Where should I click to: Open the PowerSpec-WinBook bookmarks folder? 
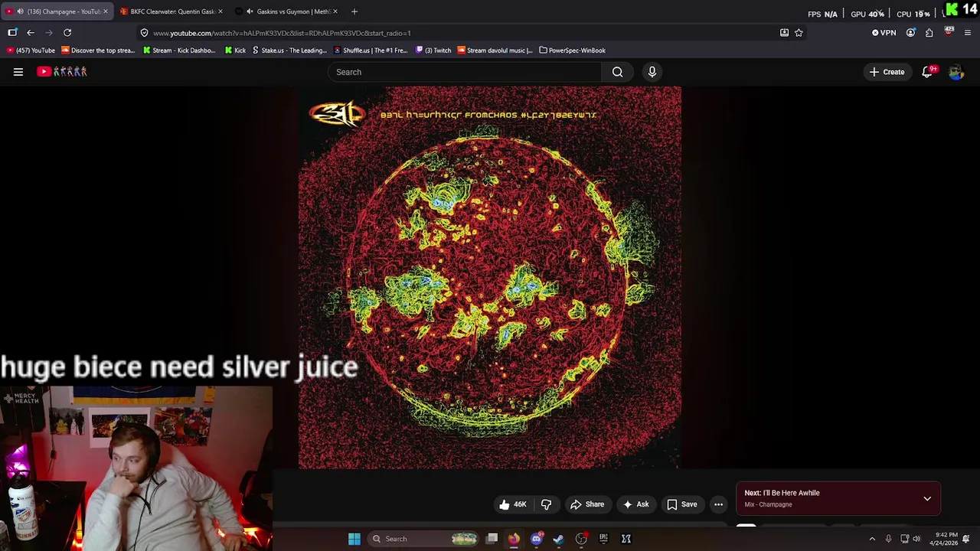tap(572, 51)
